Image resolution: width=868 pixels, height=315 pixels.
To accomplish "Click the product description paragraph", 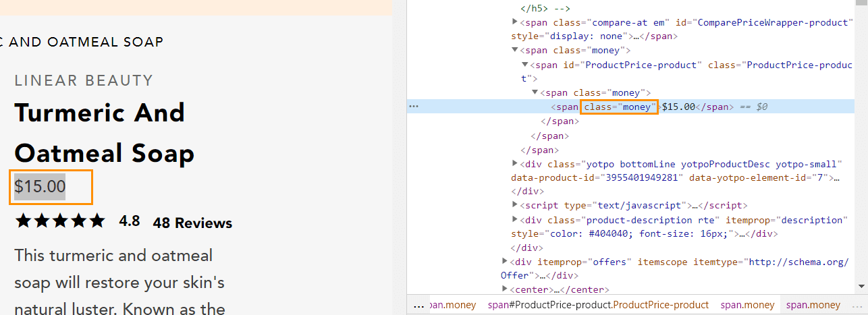I will [119, 283].
